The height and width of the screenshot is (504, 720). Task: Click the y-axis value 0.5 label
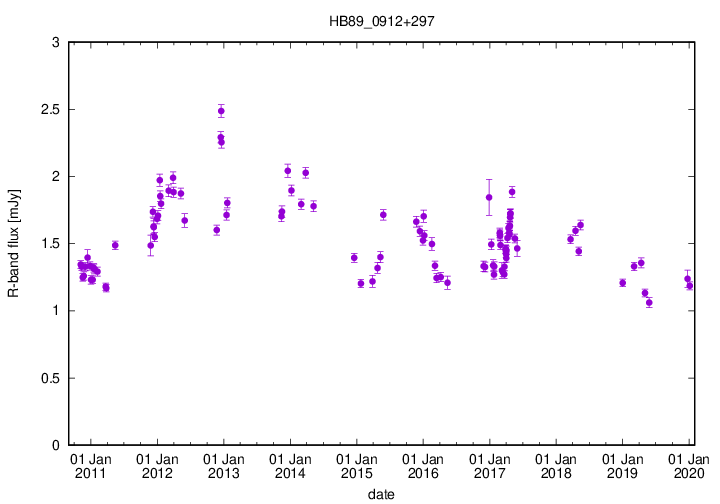pyautogui.click(x=49, y=378)
